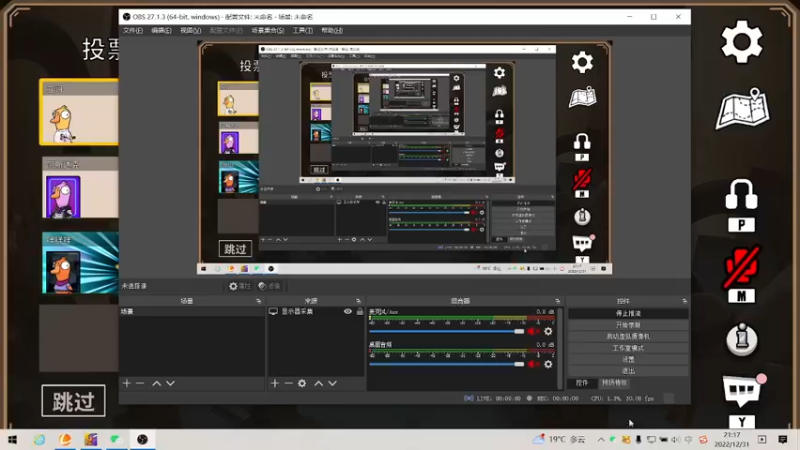The height and width of the screenshot is (450, 800).
Task: Open the game map icon
Action: point(742,109)
